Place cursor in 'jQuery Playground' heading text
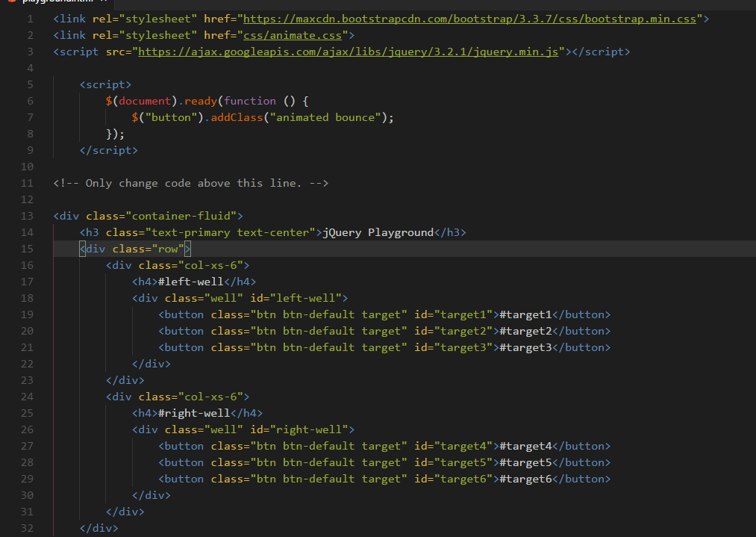 coord(378,232)
